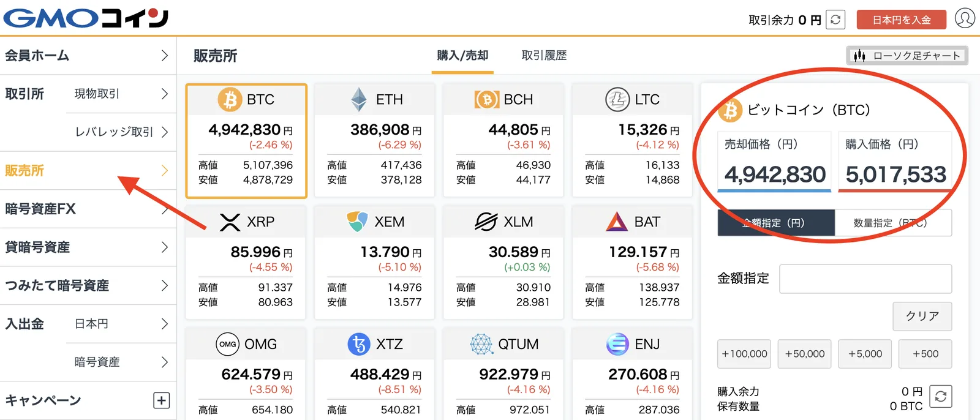Select the BTC coin icon card

click(x=230, y=99)
